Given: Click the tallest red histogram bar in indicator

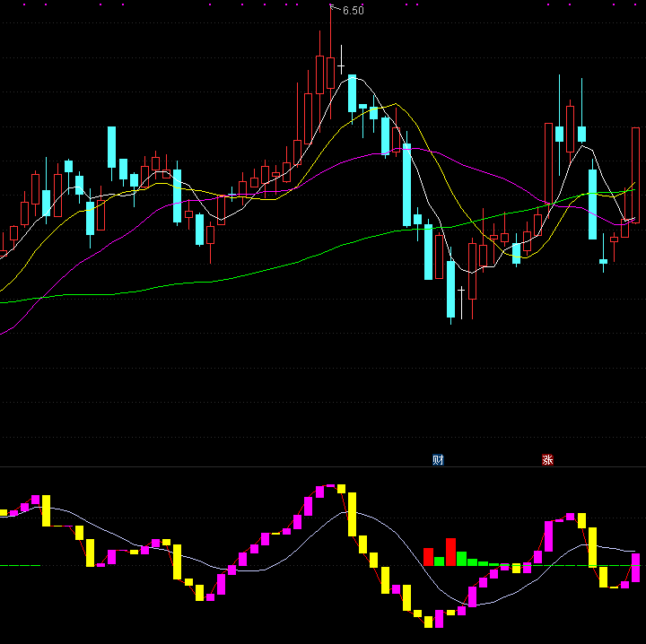Looking at the screenshot, I should click(450, 552).
